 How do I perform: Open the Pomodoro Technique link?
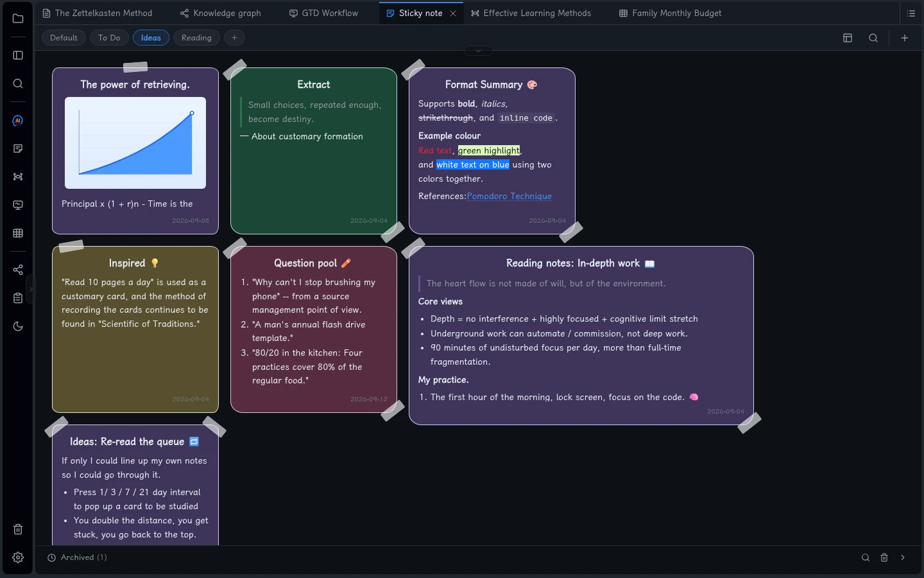tap(509, 197)
